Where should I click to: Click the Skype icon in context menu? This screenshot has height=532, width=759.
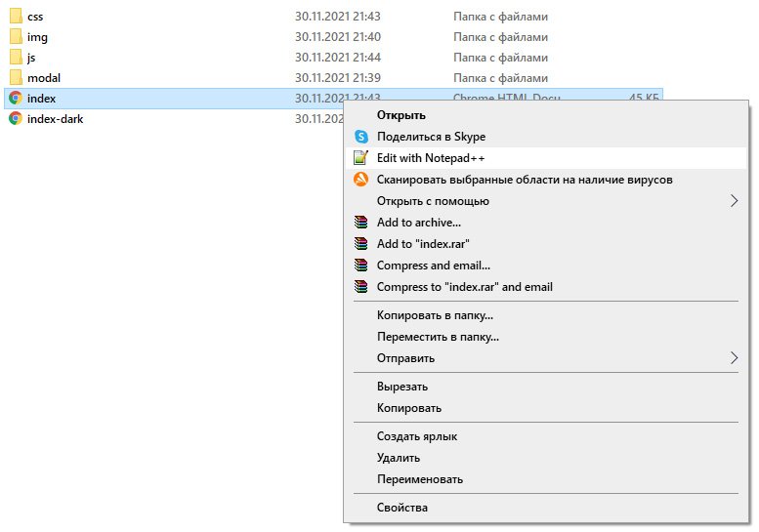(360, 137)
